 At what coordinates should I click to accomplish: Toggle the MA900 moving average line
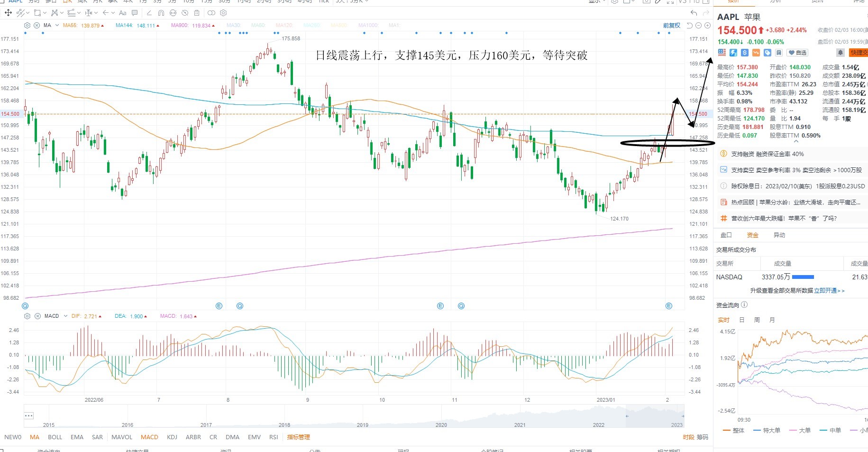tap(193, 26)
